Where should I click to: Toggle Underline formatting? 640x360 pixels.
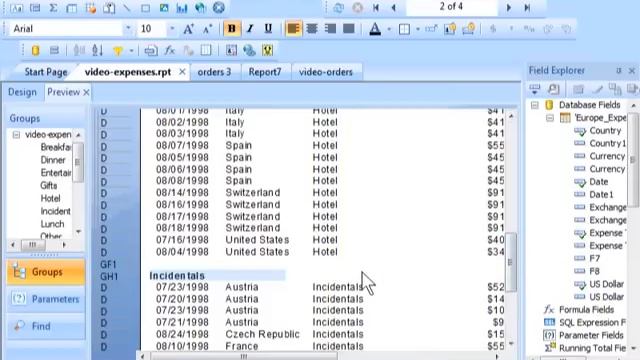click(x=268, y=29)
